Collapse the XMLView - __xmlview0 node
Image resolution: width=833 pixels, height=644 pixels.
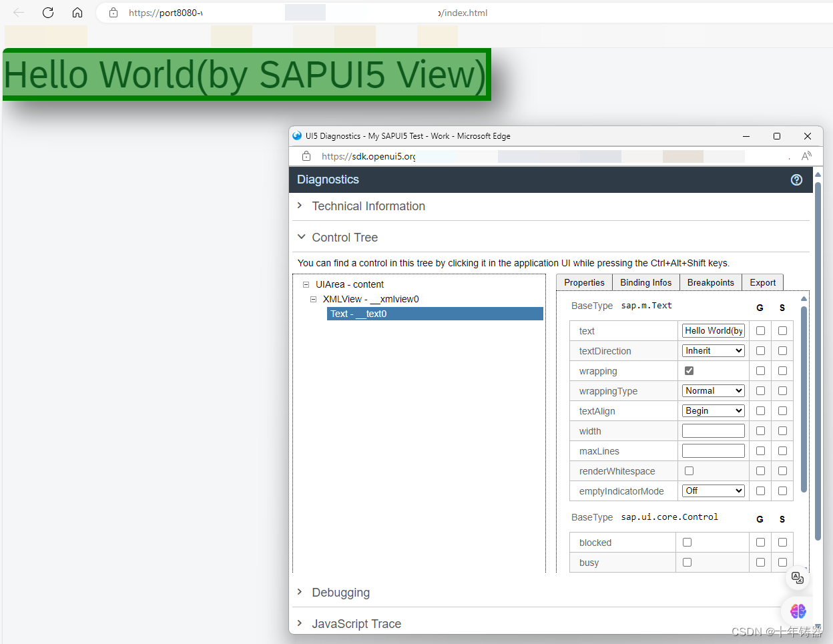point(313,299)
